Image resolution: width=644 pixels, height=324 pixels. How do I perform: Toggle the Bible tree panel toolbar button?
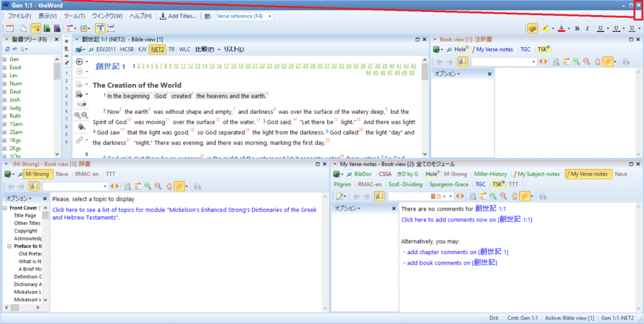[x=36, y=28]
